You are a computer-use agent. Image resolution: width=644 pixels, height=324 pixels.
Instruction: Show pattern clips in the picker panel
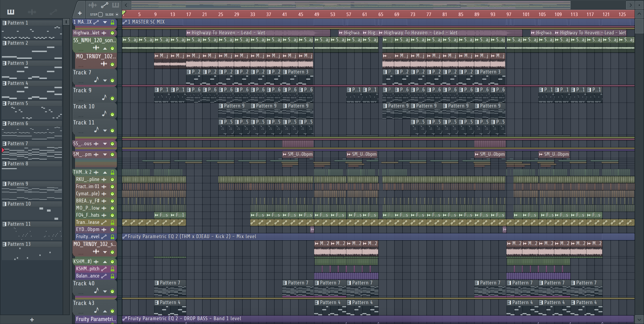point(11,12)
